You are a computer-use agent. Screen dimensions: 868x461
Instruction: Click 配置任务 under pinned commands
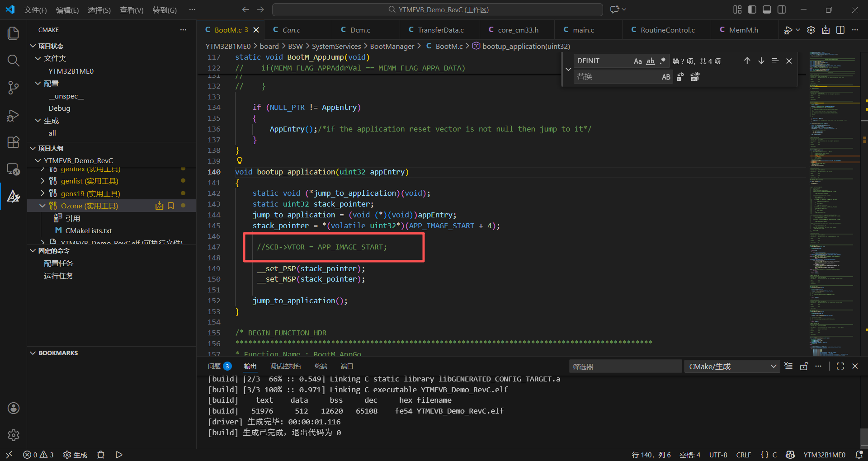(x=58, y=263)
